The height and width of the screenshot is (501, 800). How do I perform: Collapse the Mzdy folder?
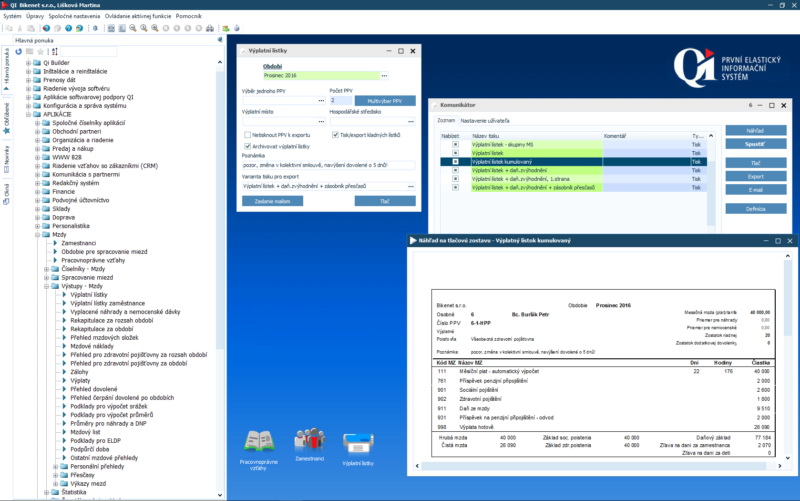[x=38, y=235]
